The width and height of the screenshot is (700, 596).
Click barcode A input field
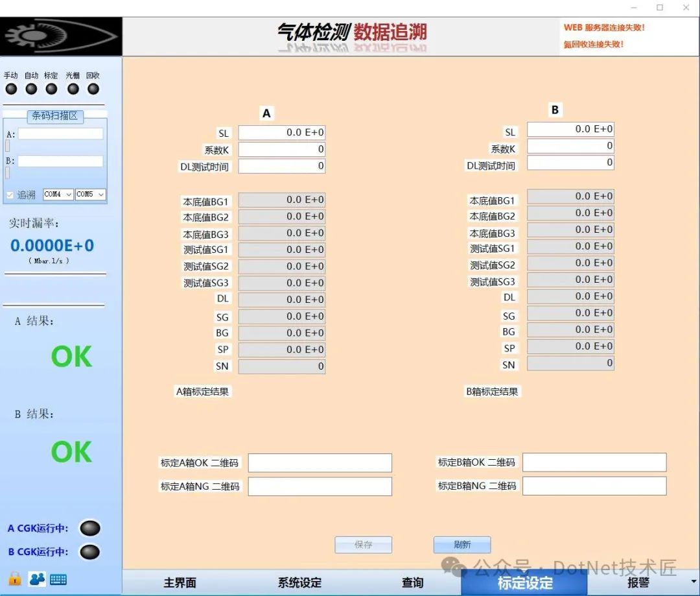click(60, 134)
